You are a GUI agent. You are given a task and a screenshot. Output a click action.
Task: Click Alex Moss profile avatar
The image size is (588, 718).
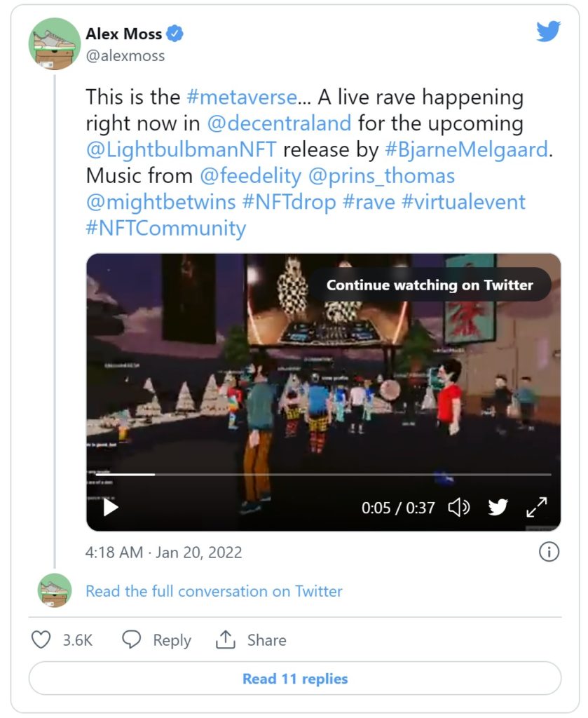[x=55, y=44]
